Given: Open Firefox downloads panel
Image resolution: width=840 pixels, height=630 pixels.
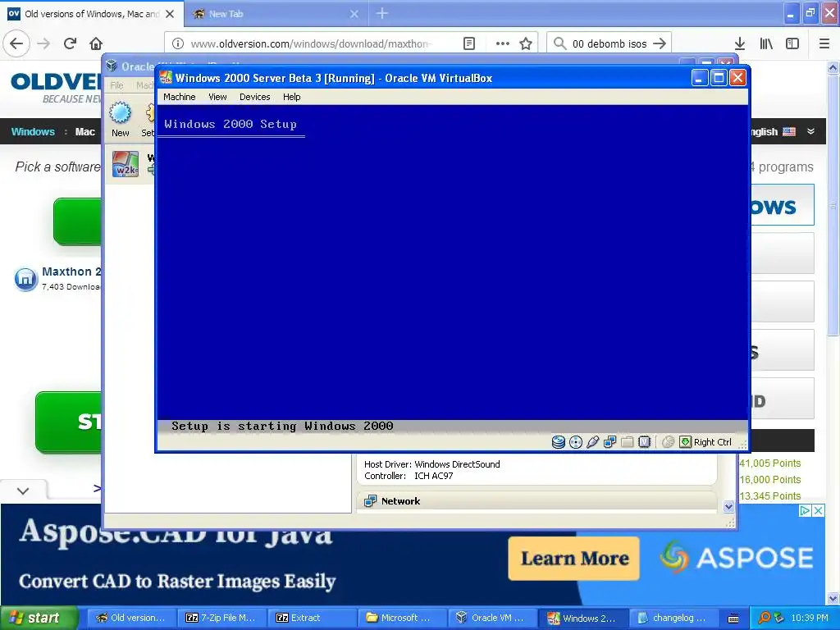Looking at the screenshot, I should [739, 43].
